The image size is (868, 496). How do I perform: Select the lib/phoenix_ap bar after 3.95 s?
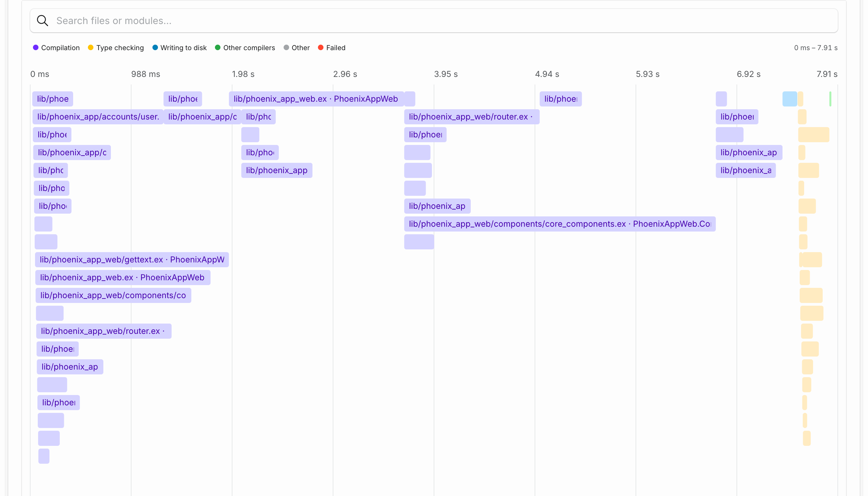pyautogui.click(x=437, y=206)
